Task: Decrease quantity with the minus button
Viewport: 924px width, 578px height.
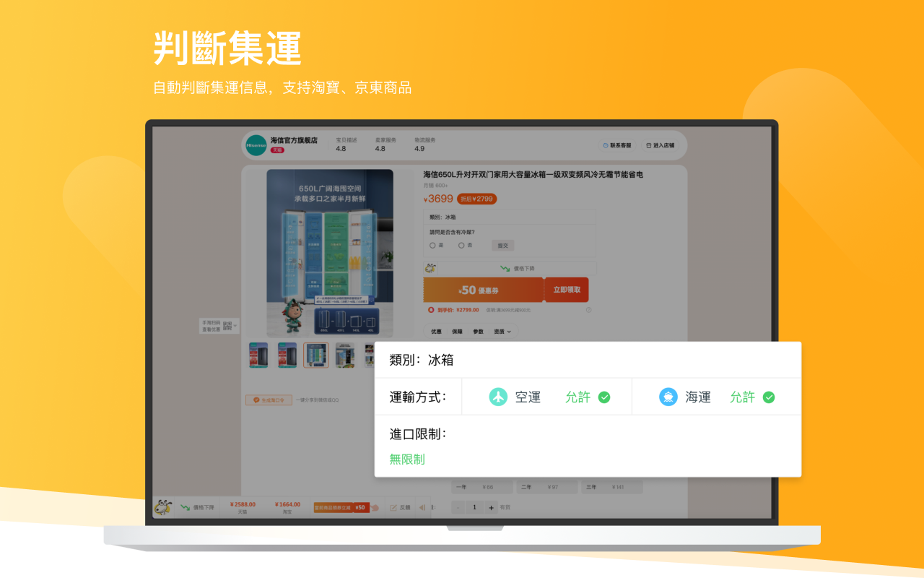Action: pos(458,507)
